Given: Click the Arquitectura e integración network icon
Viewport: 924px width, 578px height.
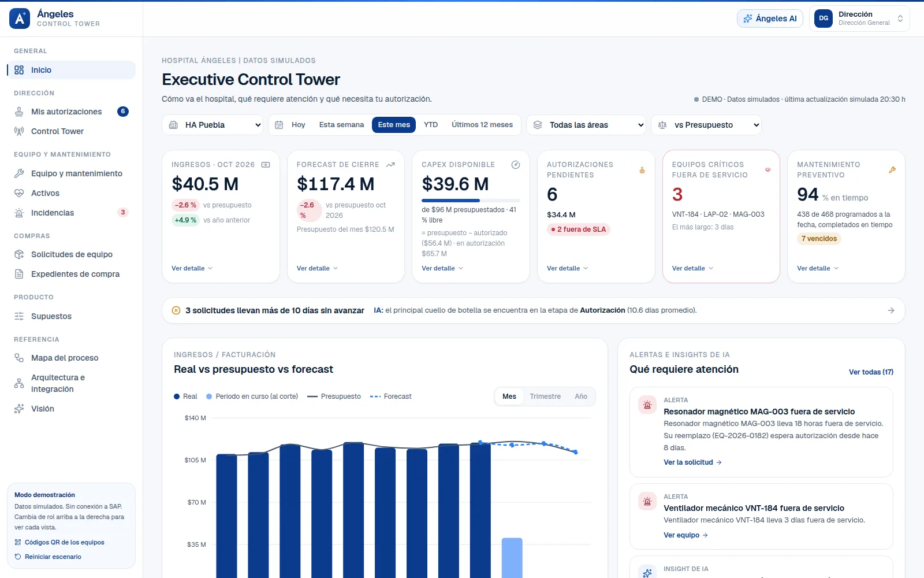Looking at the screenshot, I should coord(19,383).
